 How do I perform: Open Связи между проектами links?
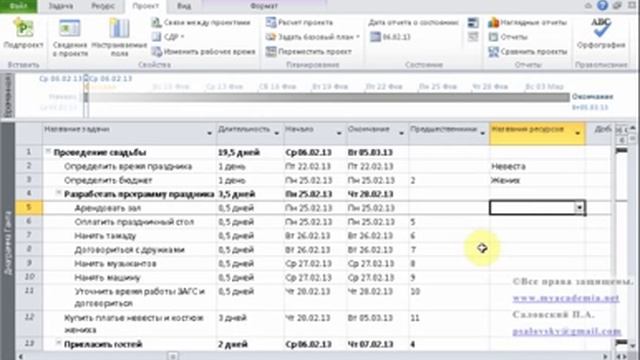pos(201,22)
